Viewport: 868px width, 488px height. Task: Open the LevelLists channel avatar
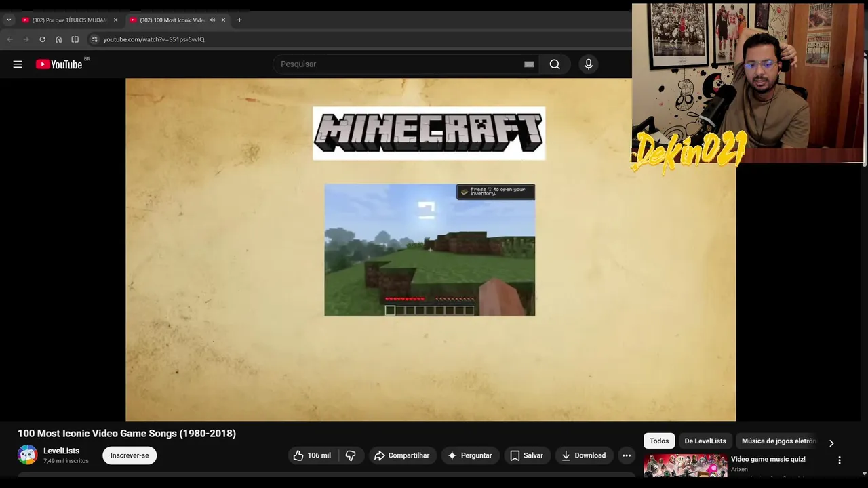[28, 455]
